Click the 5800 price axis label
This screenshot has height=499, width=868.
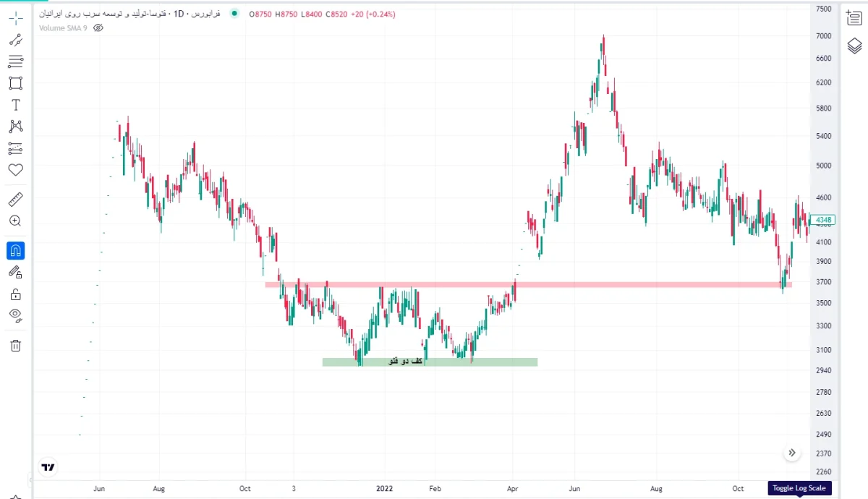tap(824, 108)
